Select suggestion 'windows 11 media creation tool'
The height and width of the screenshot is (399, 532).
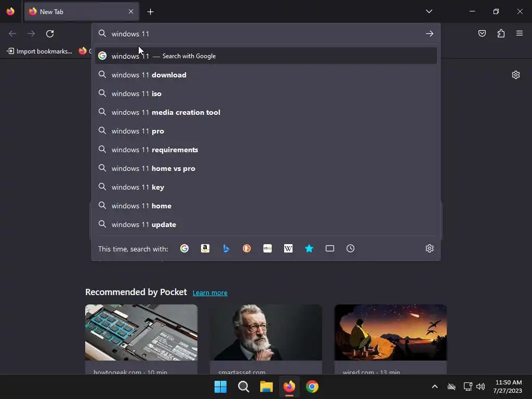(266, 112)
